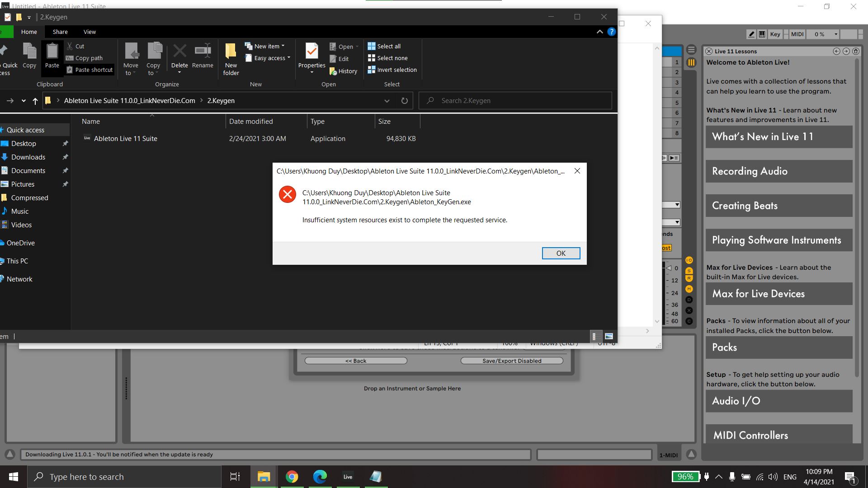868x488 pixels.
Task: Go to previous lesson page arrow
Action: (x=836, y=51)
